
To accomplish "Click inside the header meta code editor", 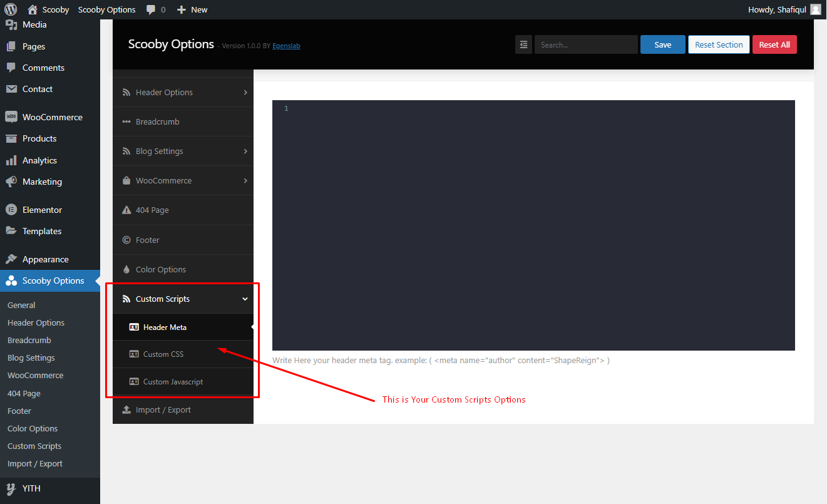I will (x=533, y=225).
